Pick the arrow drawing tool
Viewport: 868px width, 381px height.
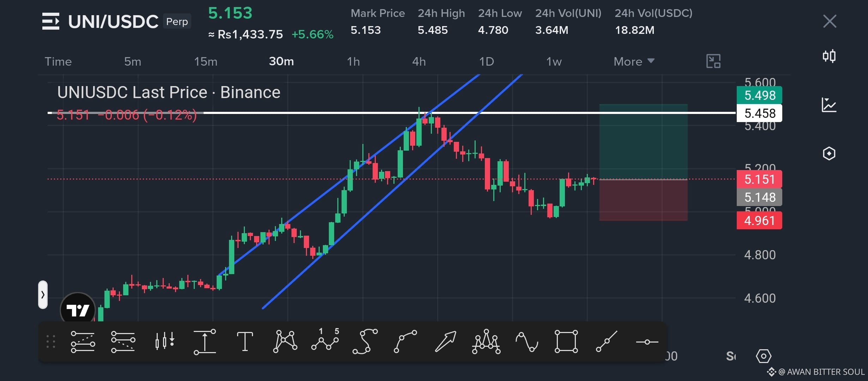[x=445, y=341]
